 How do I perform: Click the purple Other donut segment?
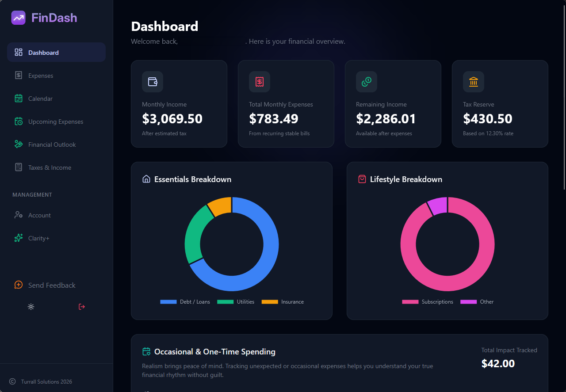[438, 206]
